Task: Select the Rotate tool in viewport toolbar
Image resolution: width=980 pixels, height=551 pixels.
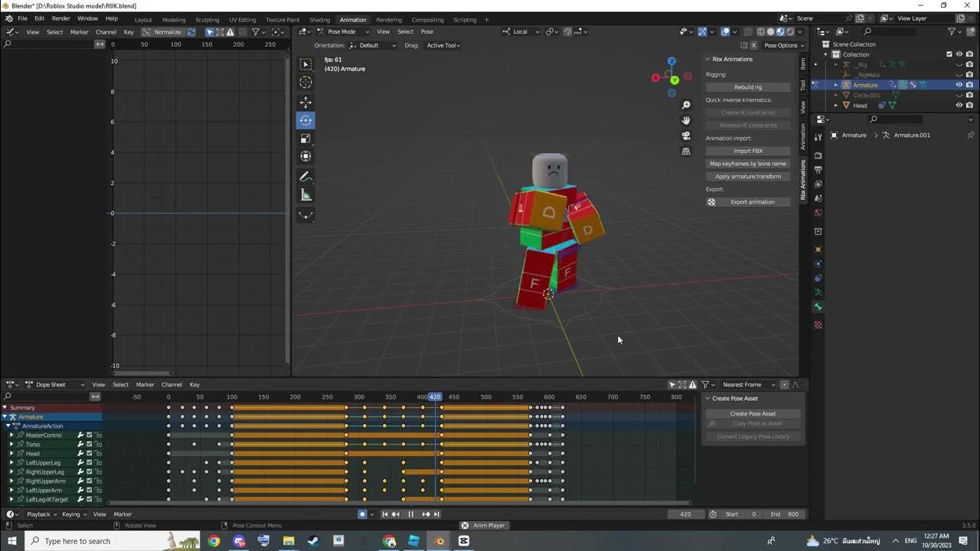Action: pyautogui.click(x=305, y=120)
